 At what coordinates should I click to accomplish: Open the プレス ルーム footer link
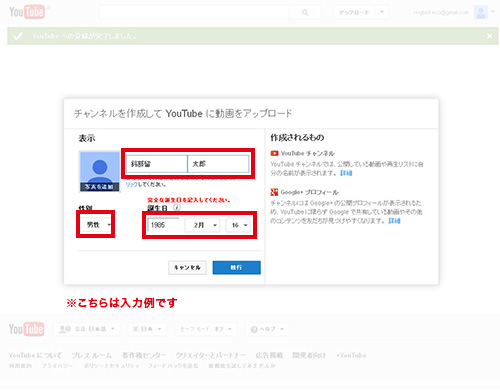coord(92,355)
